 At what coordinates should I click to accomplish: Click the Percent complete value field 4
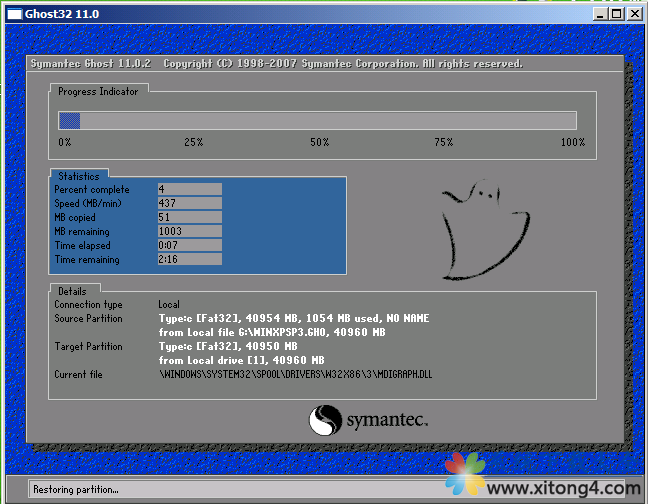pos(190,189)
